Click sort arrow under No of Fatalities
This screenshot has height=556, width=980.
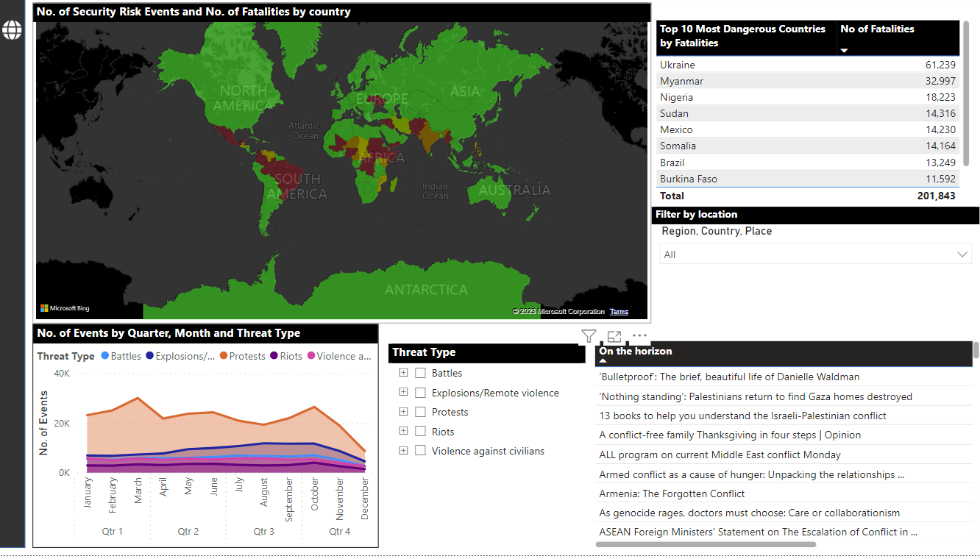[844, 51]
